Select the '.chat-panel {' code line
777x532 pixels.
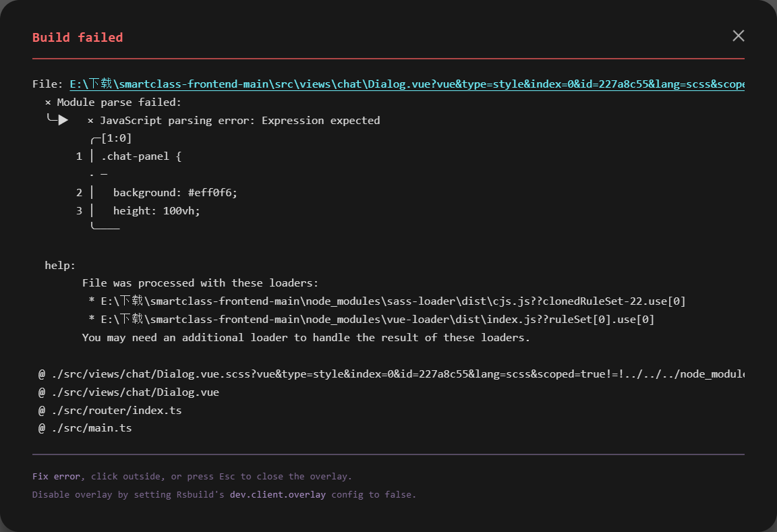[x=141, y=156]
